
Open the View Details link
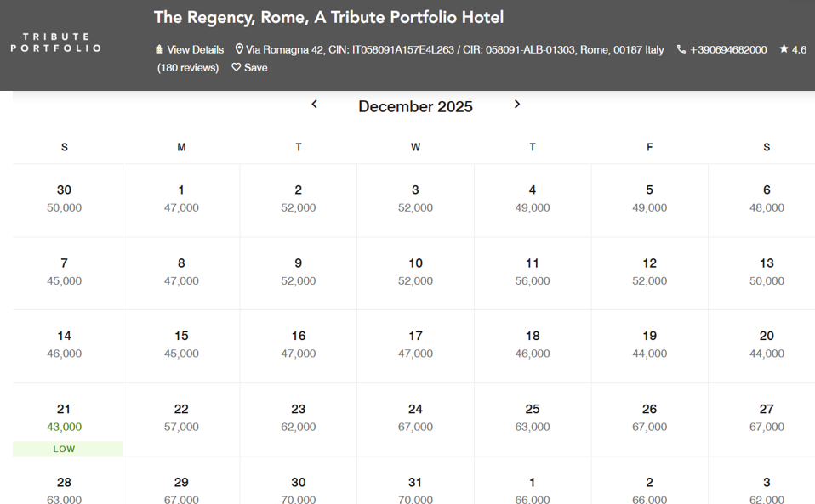click(x=196, y=50)
